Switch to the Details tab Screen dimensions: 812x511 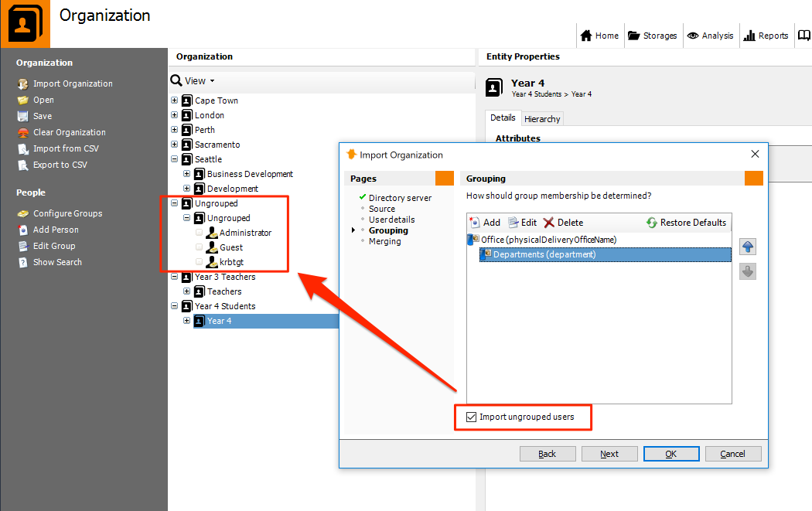(503, 118)
